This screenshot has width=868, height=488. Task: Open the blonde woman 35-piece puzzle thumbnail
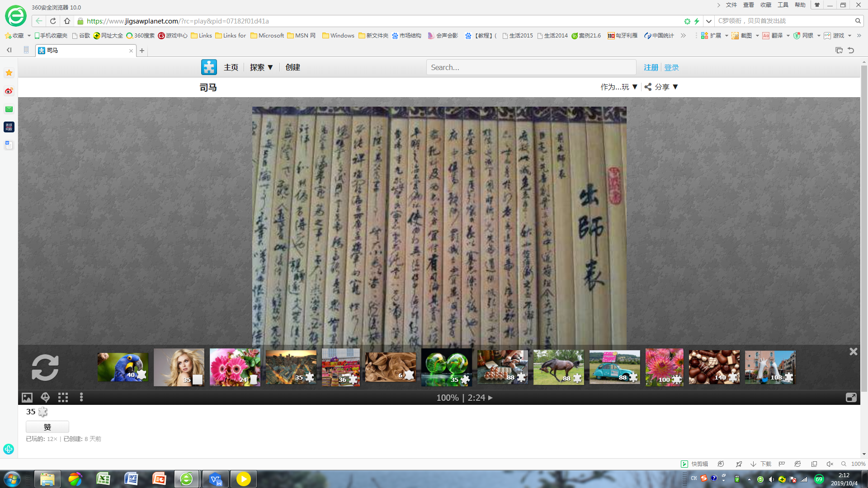click(x=179, y=367)
